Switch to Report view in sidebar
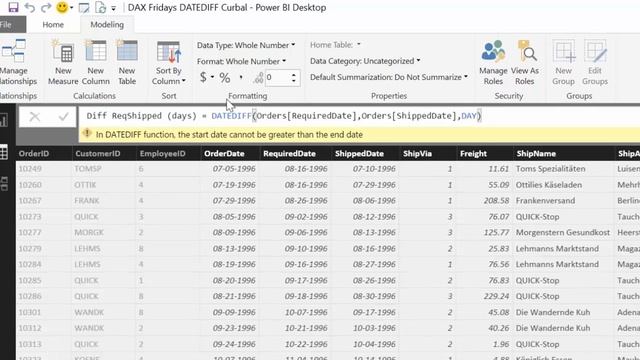The width and height of the screenshot is (640, 360). point(4,120)
